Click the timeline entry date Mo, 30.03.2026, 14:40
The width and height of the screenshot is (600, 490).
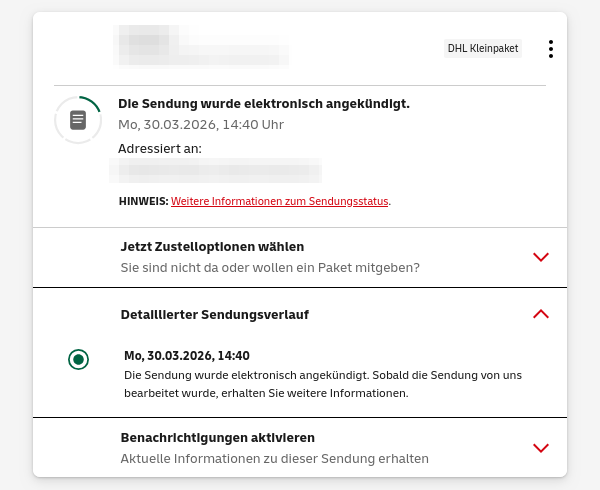tap(187, 355)
